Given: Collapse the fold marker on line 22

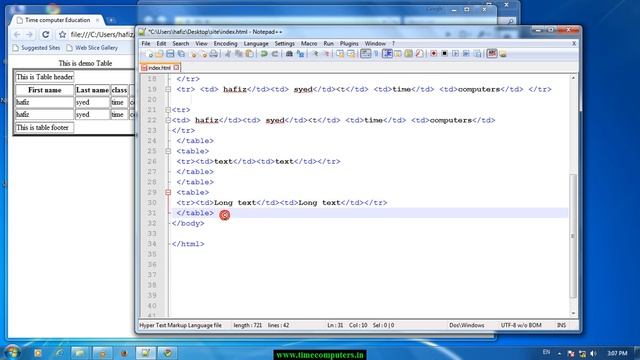Looking at the screenshot, I should click(168, 120).
